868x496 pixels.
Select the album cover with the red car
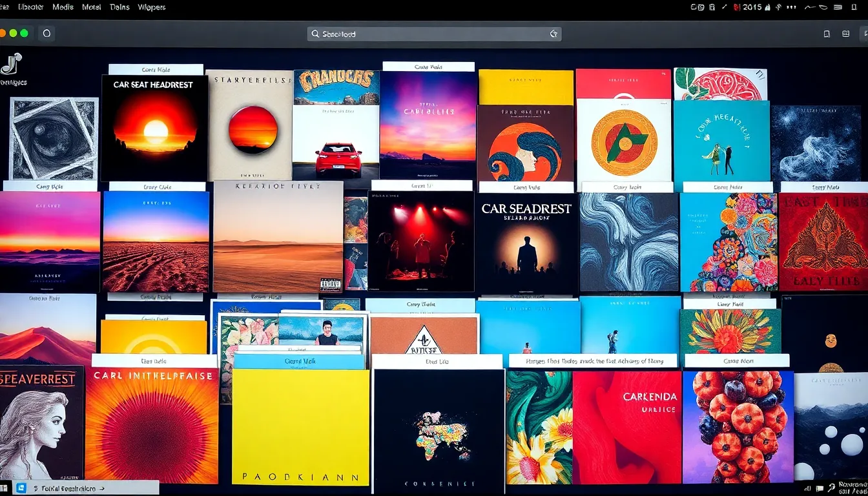point(336,142)
